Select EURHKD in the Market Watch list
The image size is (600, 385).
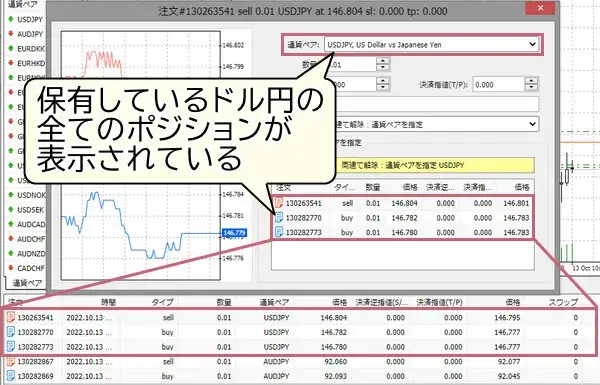[x=31, y=64]
